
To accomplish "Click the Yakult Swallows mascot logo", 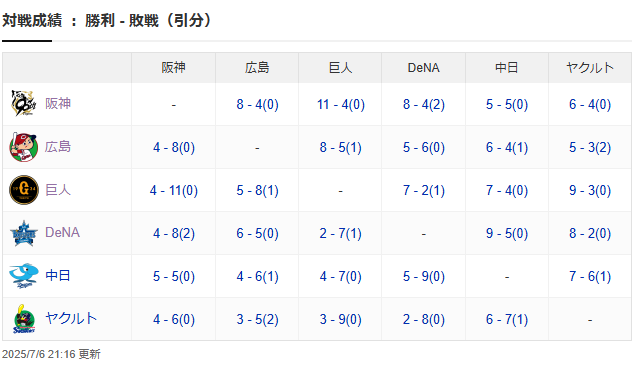I will click(x=24, y=319).
